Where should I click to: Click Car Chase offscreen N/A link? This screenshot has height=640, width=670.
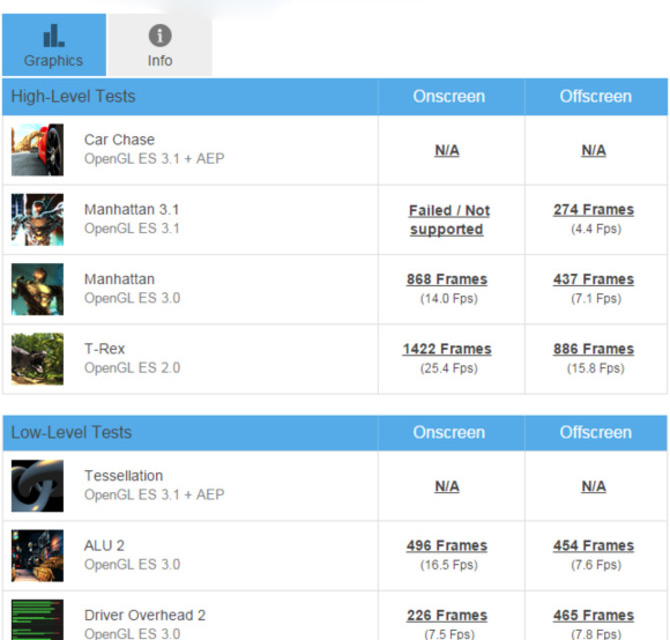(594, 150)
